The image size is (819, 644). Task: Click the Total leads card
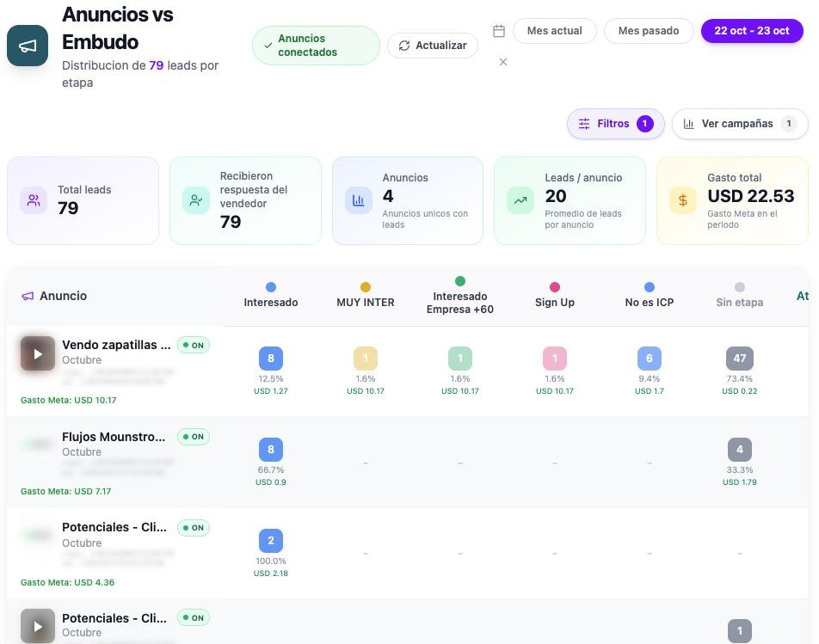coord(83,200)
